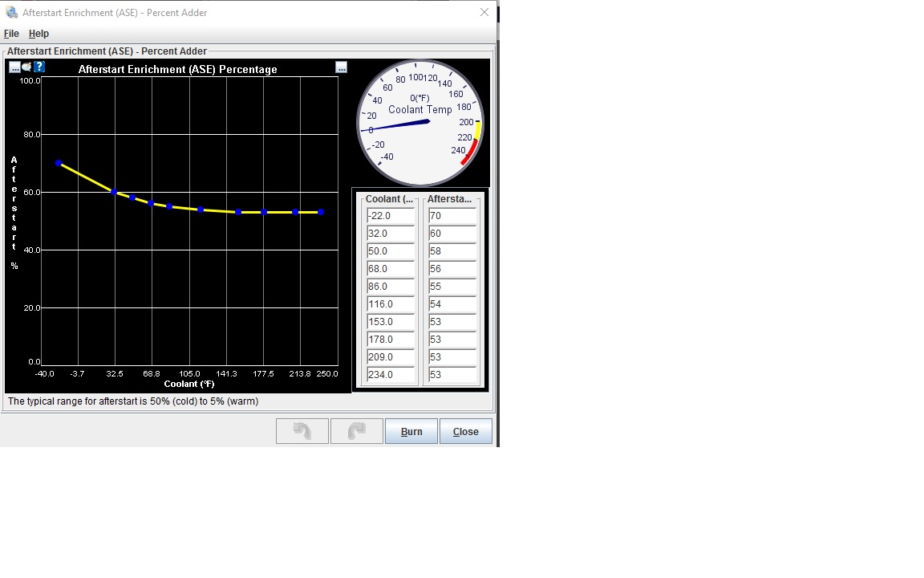This screenshot has width=924, height=578.
Task: Select the last curve point at 234 degrees
Action: (321, 212)
